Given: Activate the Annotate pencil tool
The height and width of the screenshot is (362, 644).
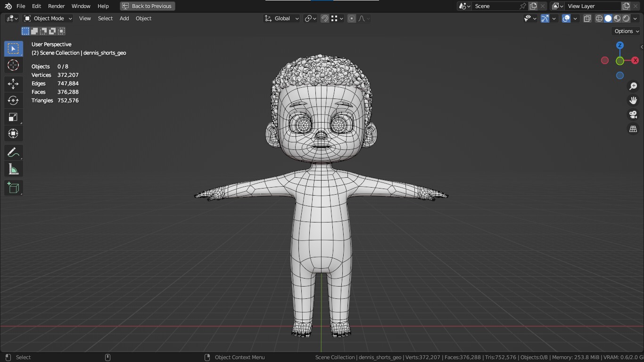Looking at the screenshot, I should 13,153.
